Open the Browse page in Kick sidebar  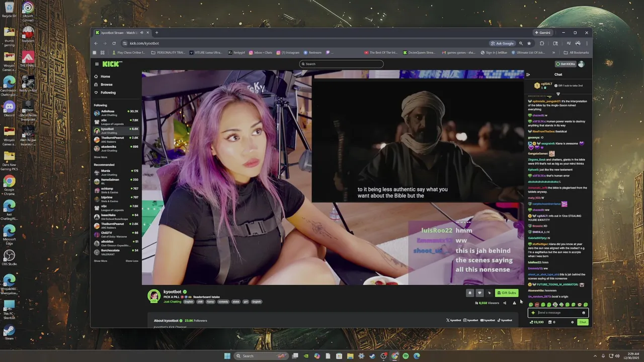[x=103, y=84]
